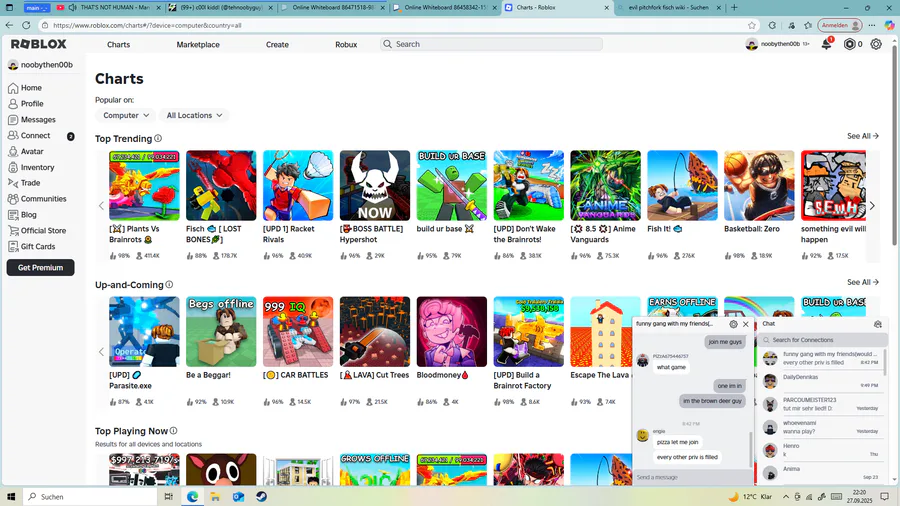900x506 pixels.
Task: Open the Bloodmoney game thumbnail
Action: [452, 332]
